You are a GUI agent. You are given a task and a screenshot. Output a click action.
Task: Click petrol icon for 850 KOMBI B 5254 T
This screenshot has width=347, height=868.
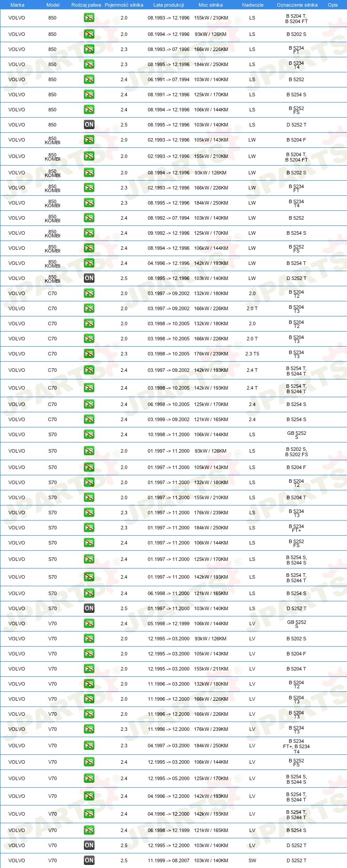click(89, 263)
